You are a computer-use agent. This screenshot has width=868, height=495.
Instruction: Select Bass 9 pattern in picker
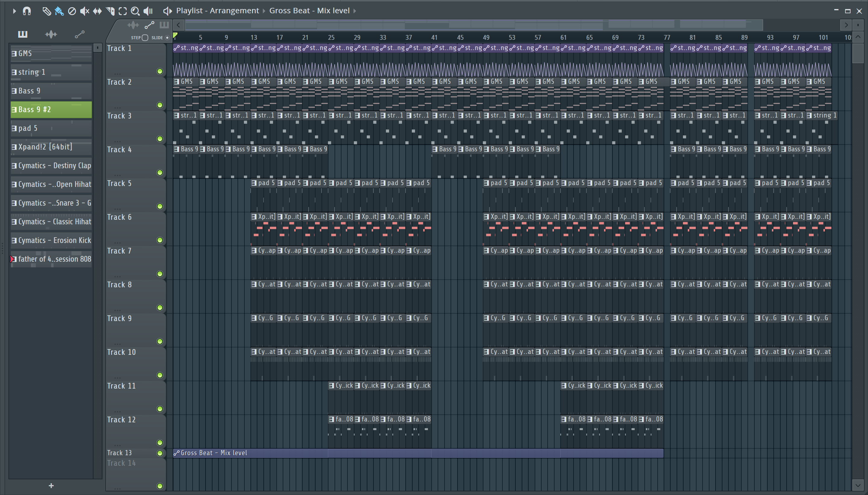pyautogui.click(x=51, y=91)
